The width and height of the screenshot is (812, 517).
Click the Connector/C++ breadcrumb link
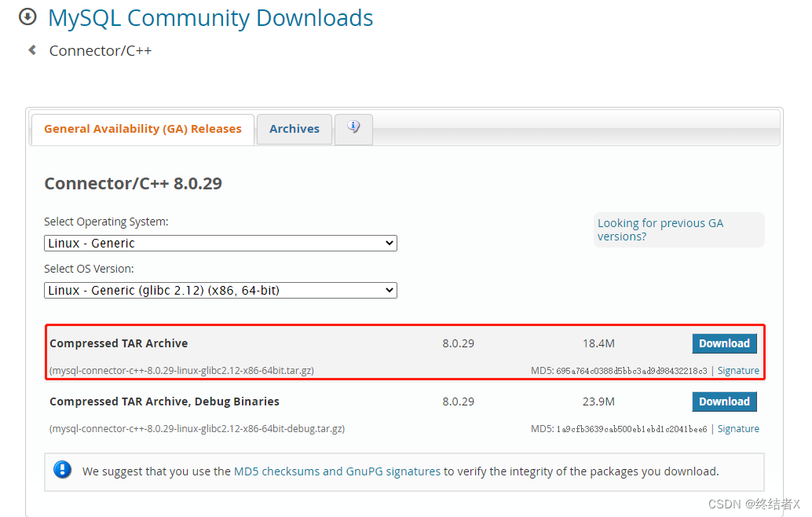[100, 50]
